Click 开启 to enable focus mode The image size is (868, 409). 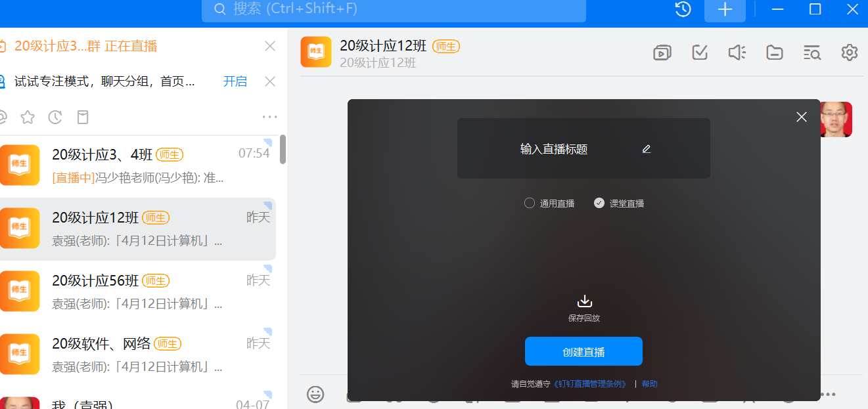tap(235, 81)
